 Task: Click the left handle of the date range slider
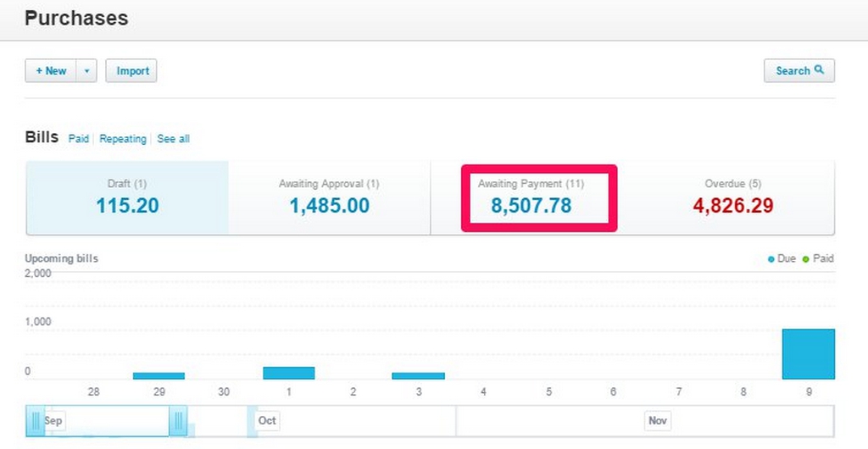[x=36, y=421]
